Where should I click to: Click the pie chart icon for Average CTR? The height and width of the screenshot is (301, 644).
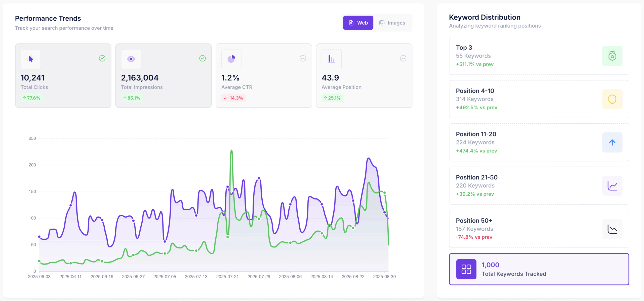231,59
